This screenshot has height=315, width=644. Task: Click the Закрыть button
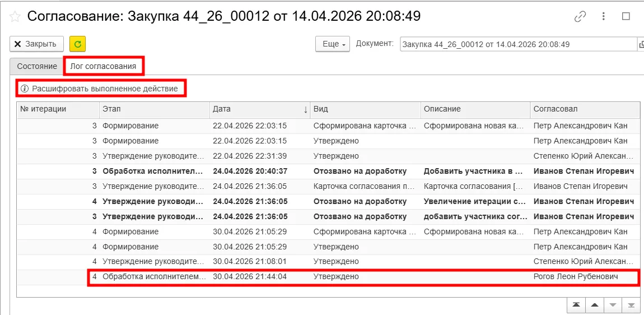pos(36,44)
